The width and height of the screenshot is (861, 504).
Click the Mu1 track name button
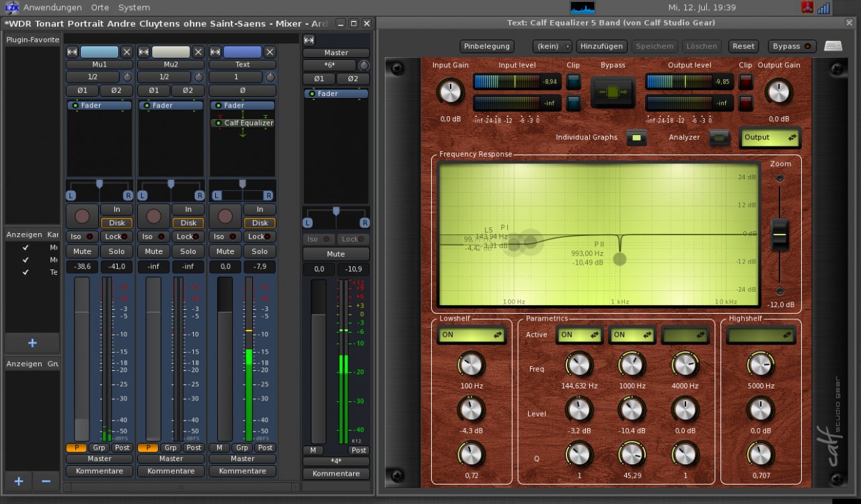point(100,65)
